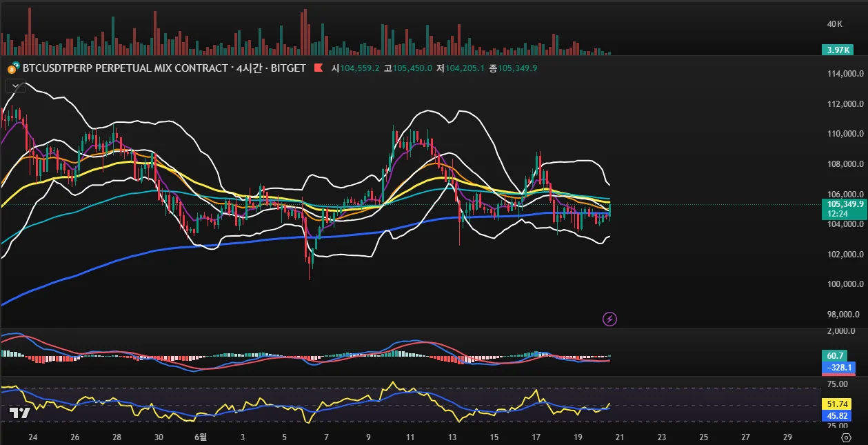Click the Bitcoin symbol logo icon

click(x=12, y=68)
